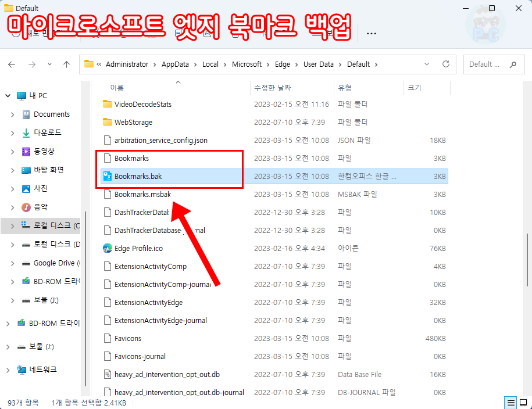
Task: Click the search magnifier icon
Action: (x=513, y=64)
